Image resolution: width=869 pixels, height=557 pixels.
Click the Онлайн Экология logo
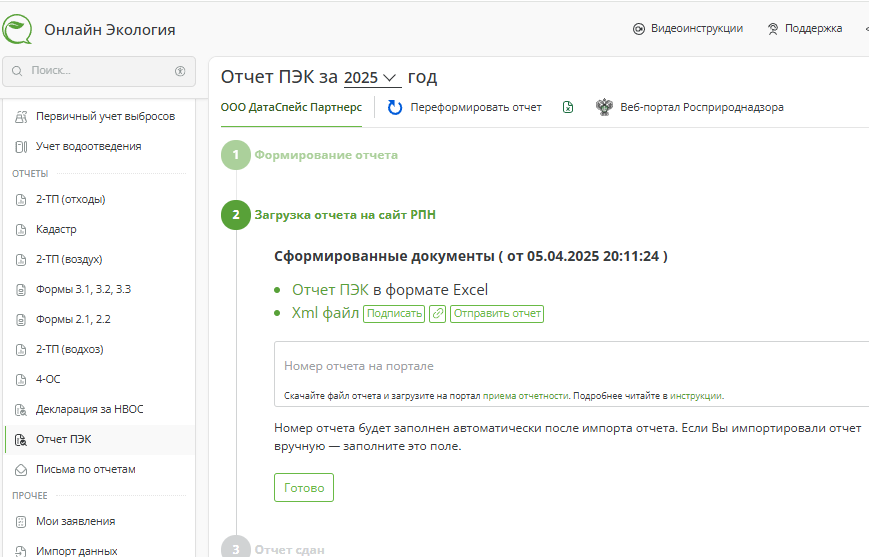18,29
